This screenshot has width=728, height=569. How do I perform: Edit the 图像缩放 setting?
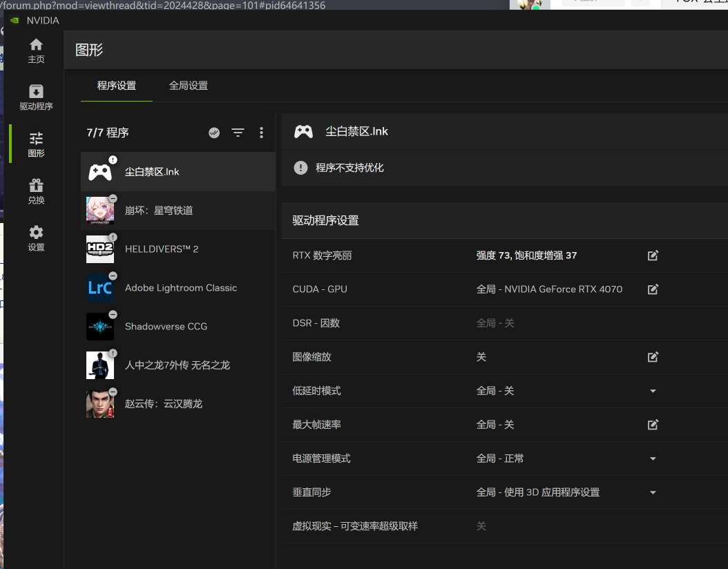pos(653,357)
